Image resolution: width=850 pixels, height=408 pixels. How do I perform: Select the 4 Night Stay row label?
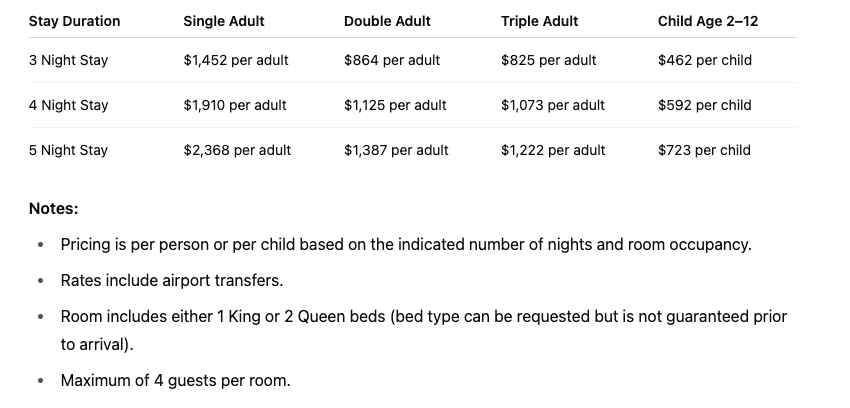coord(68,105)
